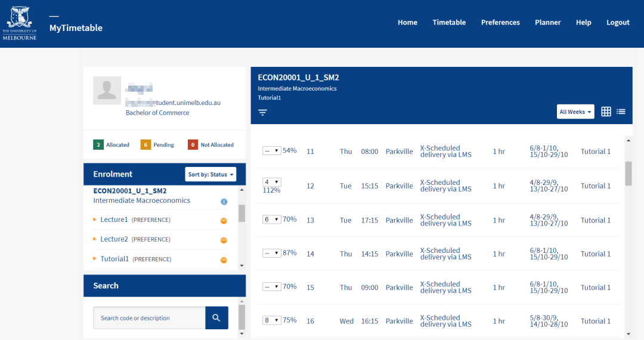Click the enrolment list scrollbar thumb

click(x=242, y=213)
